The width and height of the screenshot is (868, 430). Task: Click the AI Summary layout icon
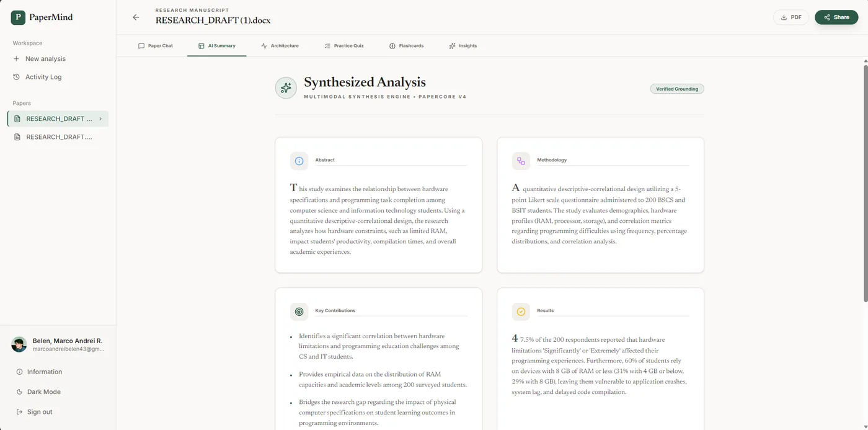click(201, 46)
